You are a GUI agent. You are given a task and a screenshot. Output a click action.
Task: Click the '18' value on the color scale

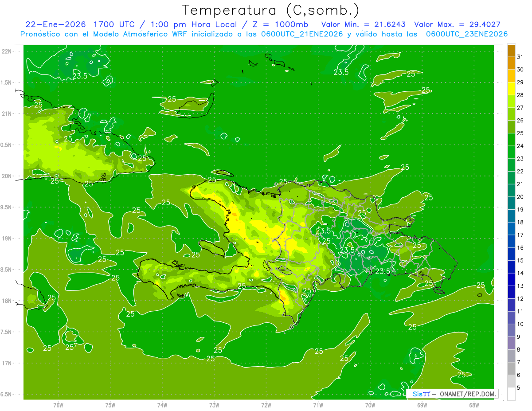coord(520,222)
